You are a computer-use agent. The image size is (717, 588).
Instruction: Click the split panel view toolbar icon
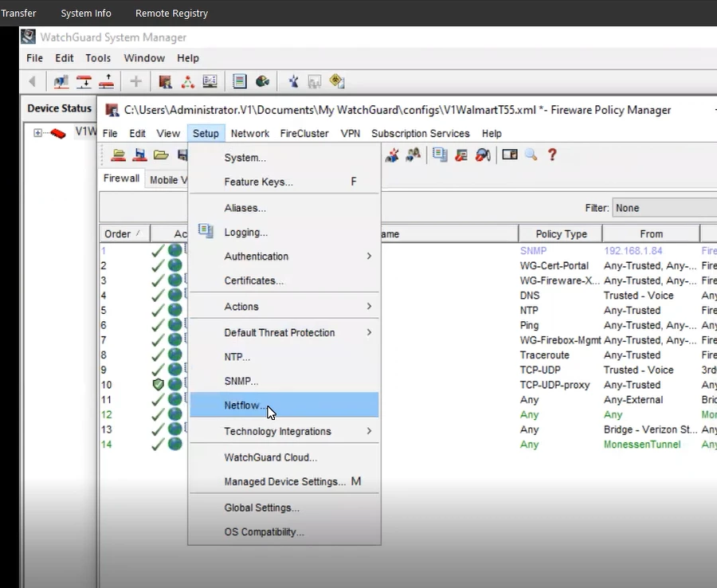(x=510, y=155)
